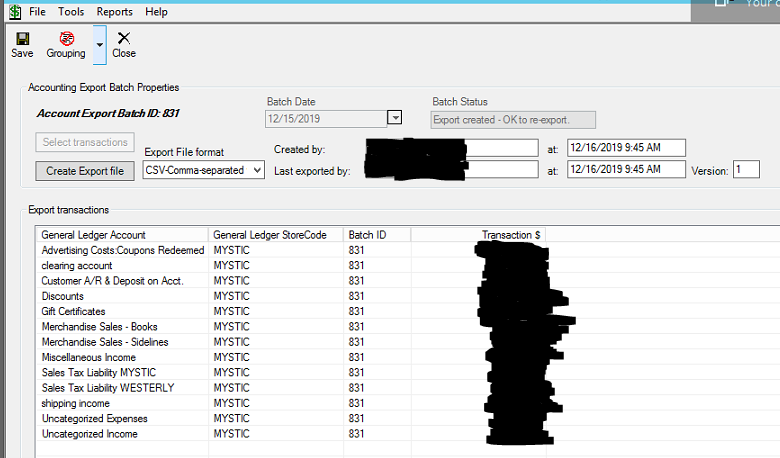Select the Miscellaneous Income row
The width and height of the screenshot is (780, 458).
coord(291,358)
